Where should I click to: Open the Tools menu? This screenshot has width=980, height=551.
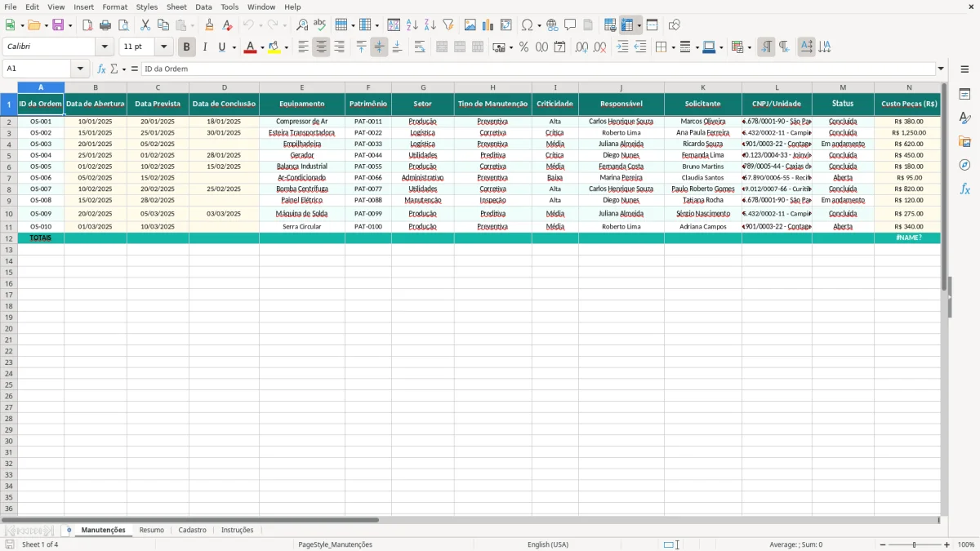click(x=229, y=7)
